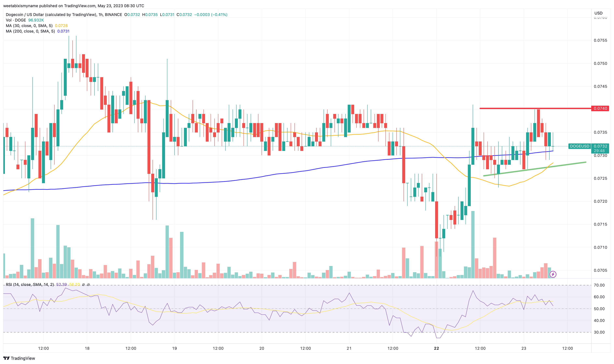Click the 30.00 RSI axis label
This screenshot has height=364, width=614.
pyautogui.click(x=599, y=332)
